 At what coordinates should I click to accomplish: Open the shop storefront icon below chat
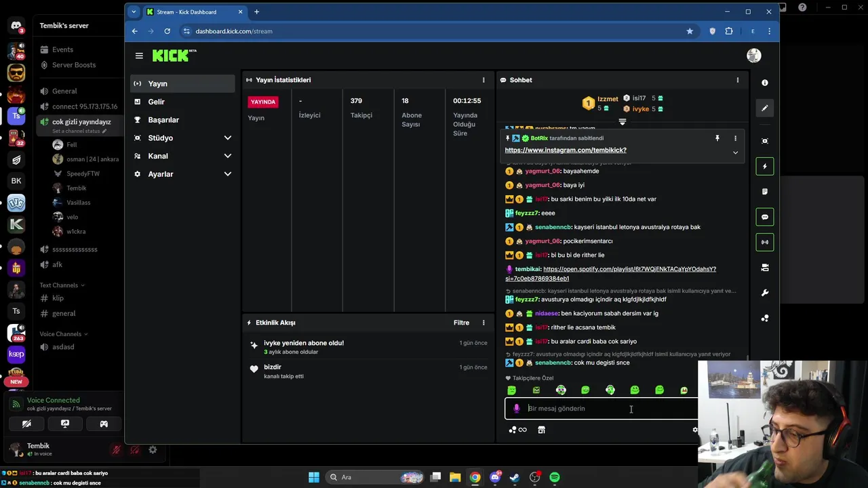[541, 430]
